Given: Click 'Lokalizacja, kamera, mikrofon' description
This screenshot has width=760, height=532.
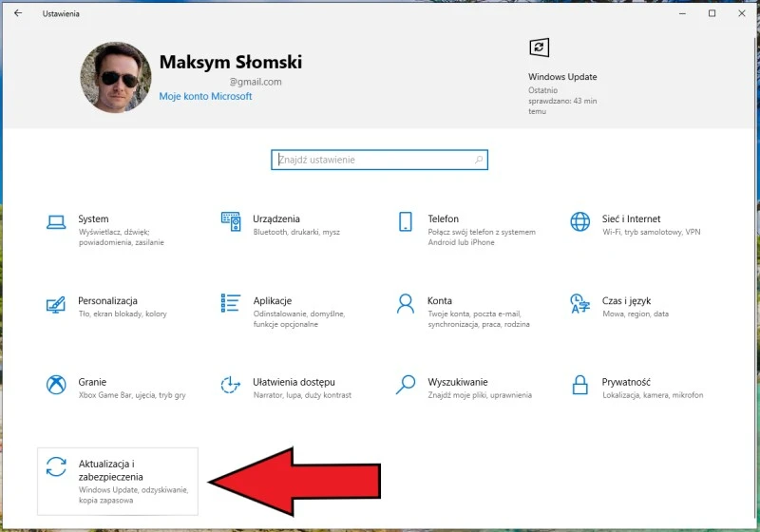Looking at the screenshot, I should (653, 395).
